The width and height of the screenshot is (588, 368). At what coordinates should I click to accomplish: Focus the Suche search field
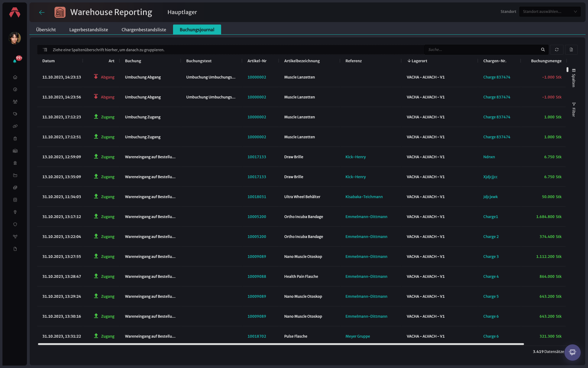pyautogui.click(x=482, y=50)
